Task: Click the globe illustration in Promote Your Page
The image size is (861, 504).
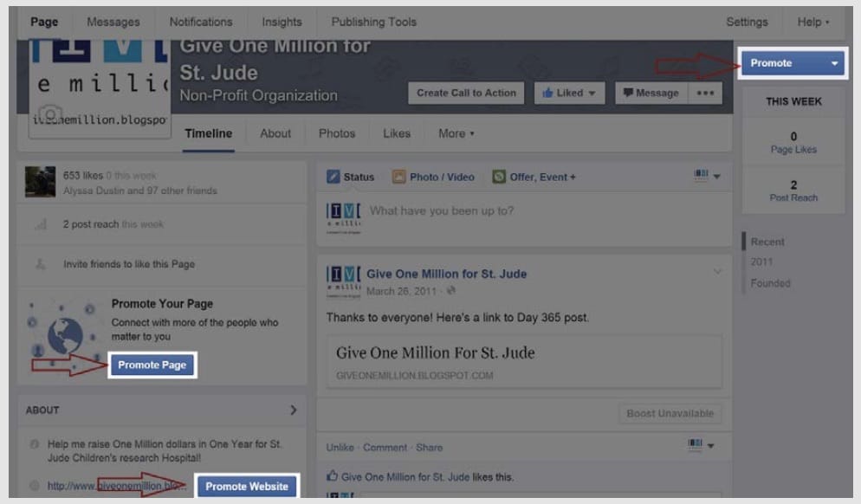Action: point(65,335)
